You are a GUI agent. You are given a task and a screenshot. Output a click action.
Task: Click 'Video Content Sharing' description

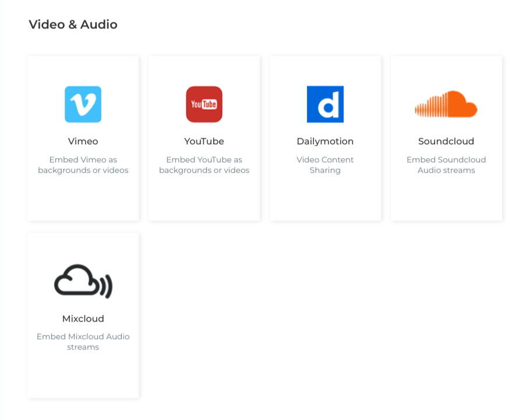point(325,165)
